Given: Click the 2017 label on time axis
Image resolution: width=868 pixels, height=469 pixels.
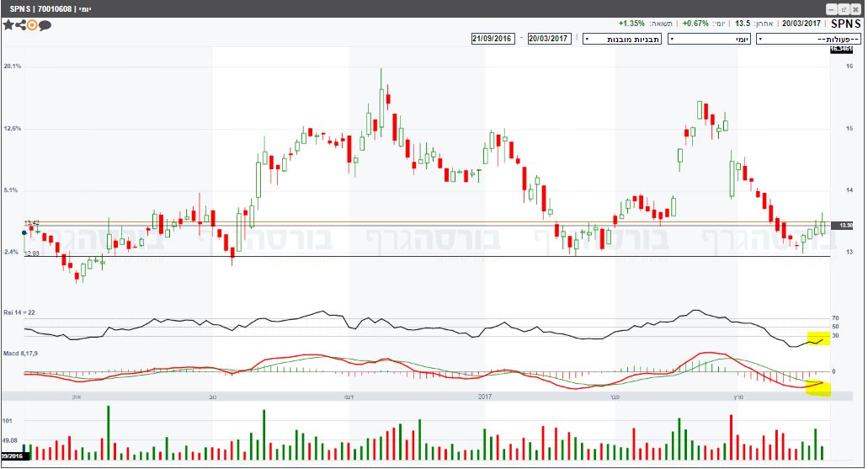Looking at the screenshot, I should [x=485, y=397].
